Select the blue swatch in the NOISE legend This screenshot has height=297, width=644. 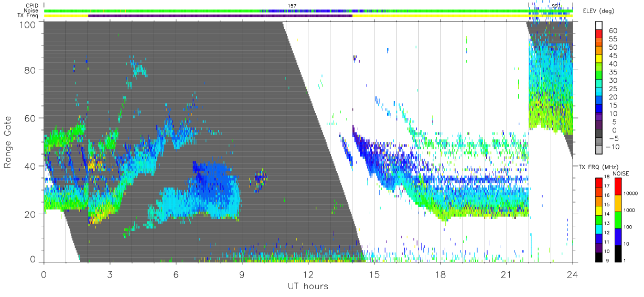[619, 236]
